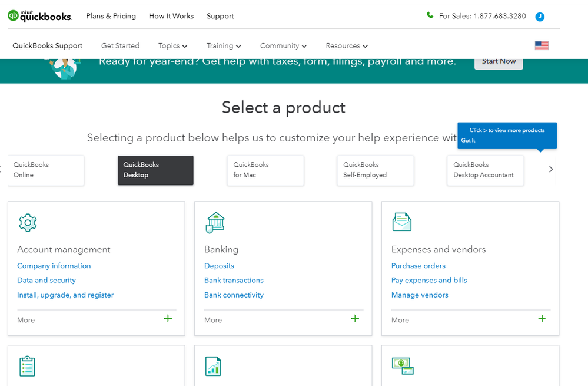This screenshot has height=386, width=588.
Task: Click the Select a product title
Action: [x=284, y=108]
